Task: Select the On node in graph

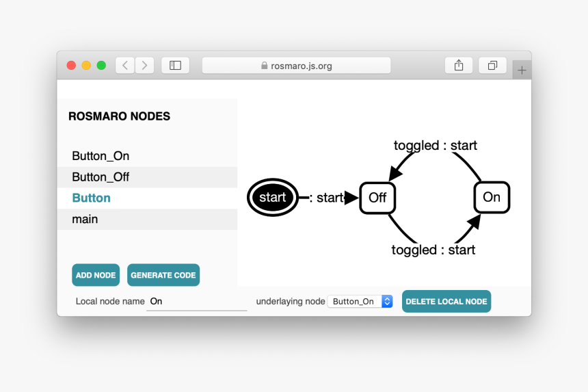Action: [492, 197]
